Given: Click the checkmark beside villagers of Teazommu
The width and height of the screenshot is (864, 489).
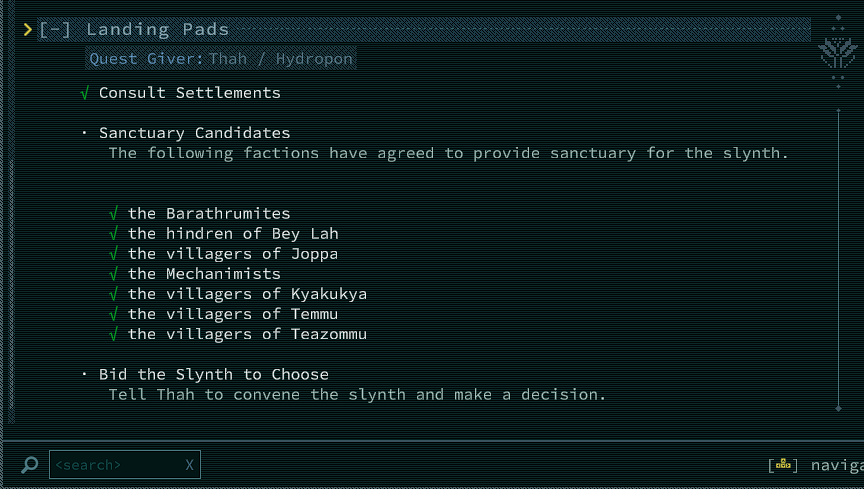Looking at the screenshot, I should (114, 334).
